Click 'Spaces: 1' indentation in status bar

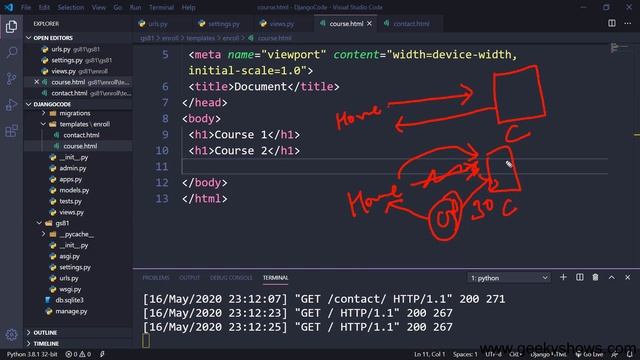tap(464, 354)
